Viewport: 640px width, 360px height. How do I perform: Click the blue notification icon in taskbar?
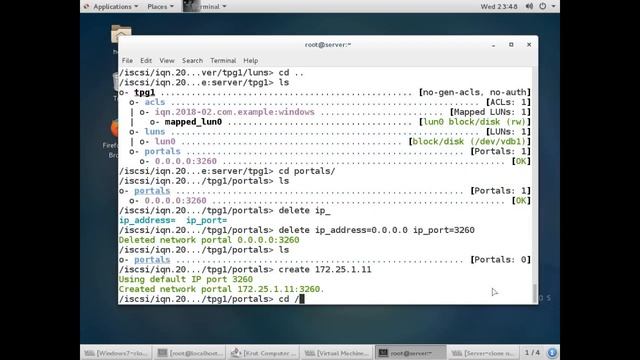click(x=552, y=352)
